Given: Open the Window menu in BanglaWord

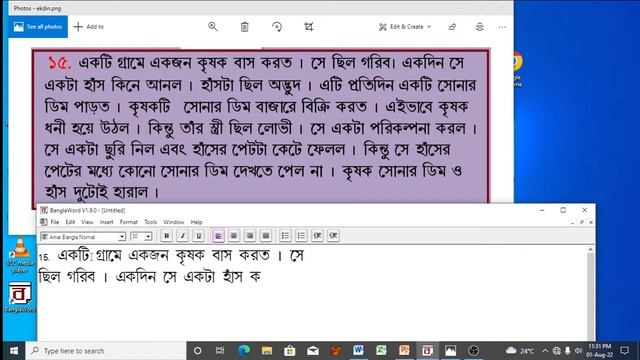Looking at the screenshot, I should (173, 222).
